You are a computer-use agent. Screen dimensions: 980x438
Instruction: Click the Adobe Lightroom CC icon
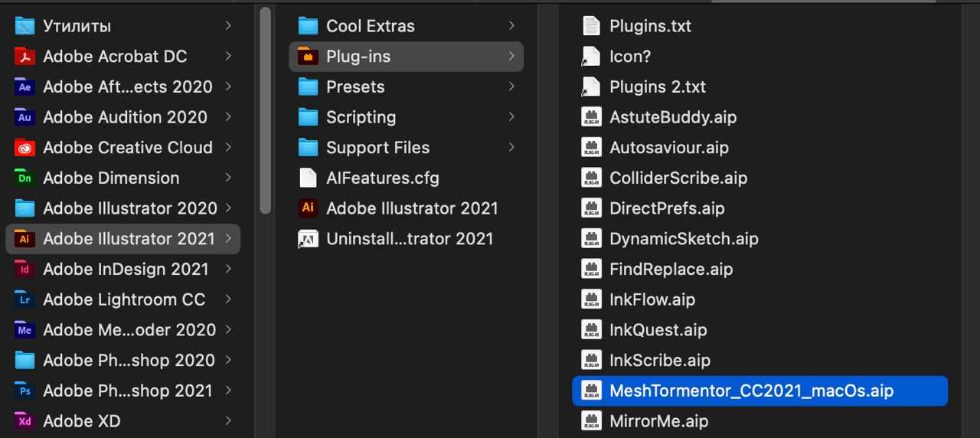click(x=25, y=299)
